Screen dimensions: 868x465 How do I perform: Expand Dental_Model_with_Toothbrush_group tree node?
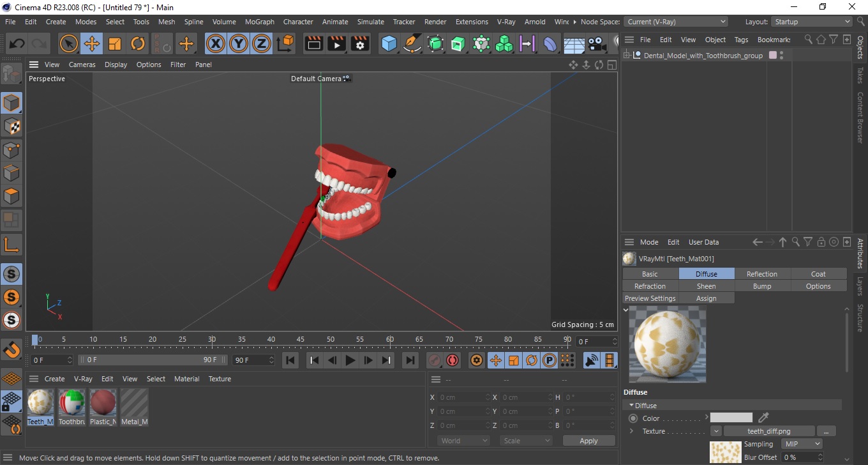[627, 56]
